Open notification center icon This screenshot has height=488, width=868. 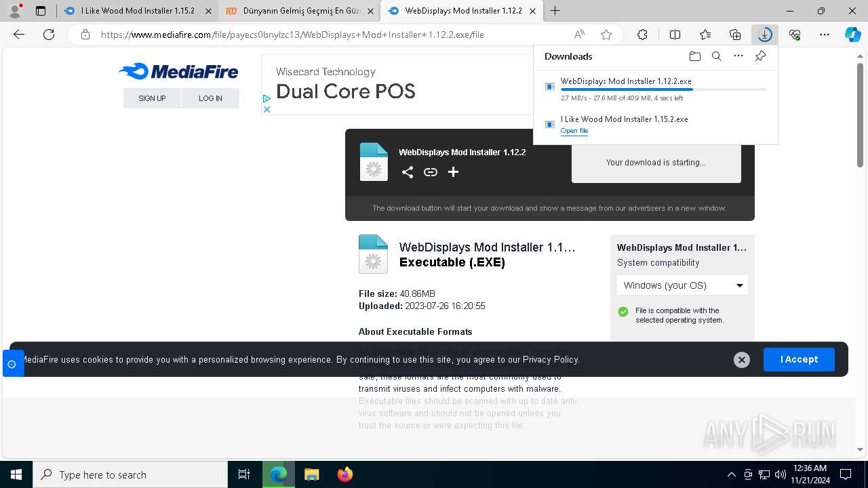[846, 474]
